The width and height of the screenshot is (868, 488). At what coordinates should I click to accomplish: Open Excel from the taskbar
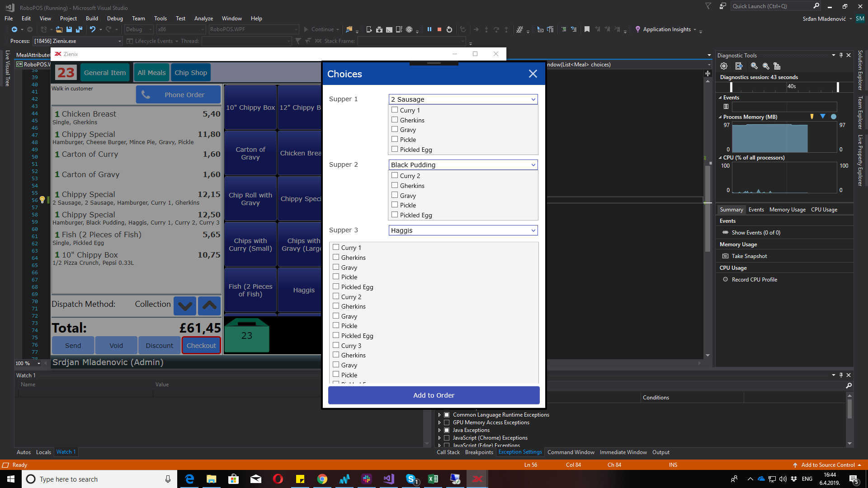pyautogui.click(x=433, y=479)
